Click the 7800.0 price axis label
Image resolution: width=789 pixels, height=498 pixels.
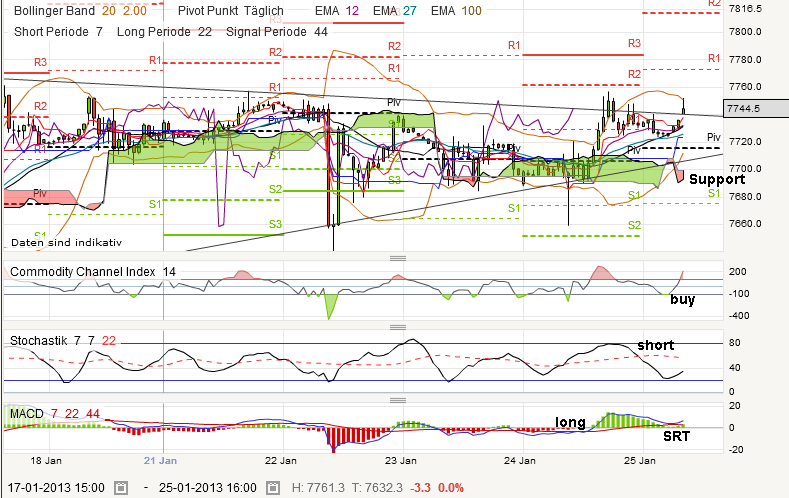[745, 32]
